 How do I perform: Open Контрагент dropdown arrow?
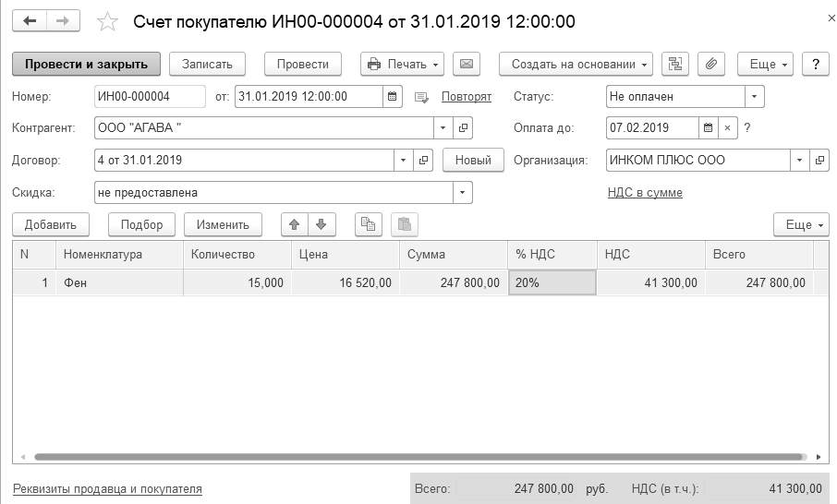click(x=443, y=128)
